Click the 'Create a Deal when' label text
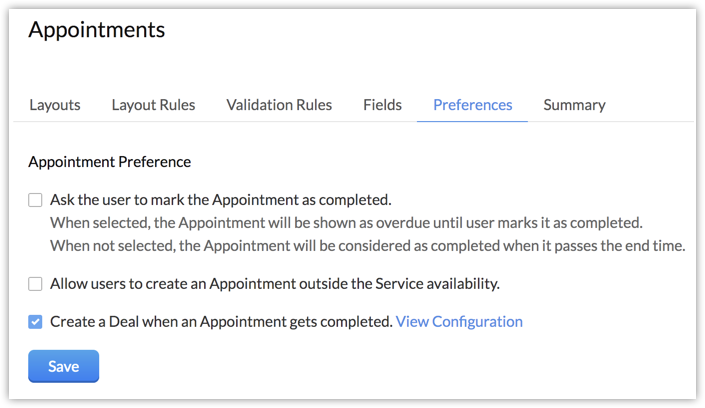Viewport: 705px width, 408px height. [x=220, y=321]
